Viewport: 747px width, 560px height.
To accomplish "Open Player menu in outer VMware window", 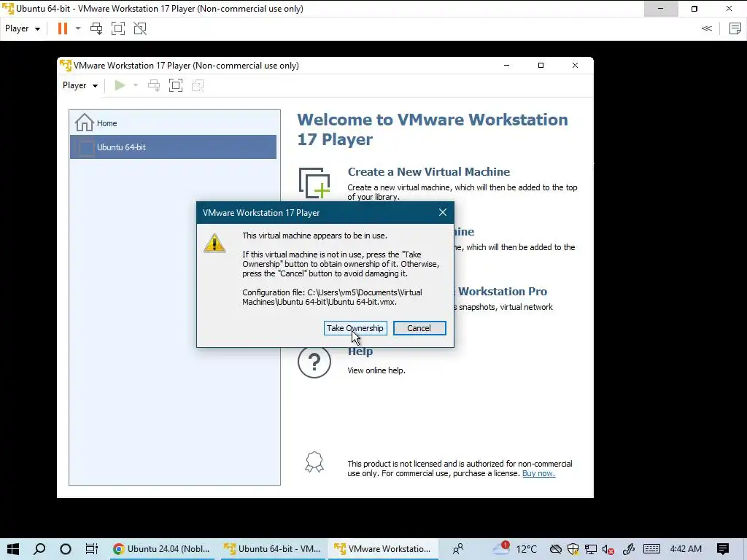I will 23,28.
